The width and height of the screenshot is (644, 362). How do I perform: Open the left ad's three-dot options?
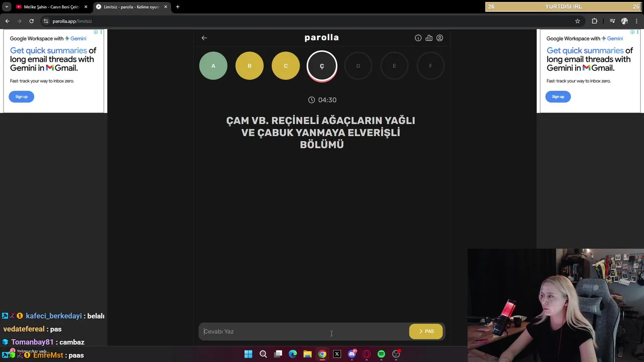tap(101, 32)
